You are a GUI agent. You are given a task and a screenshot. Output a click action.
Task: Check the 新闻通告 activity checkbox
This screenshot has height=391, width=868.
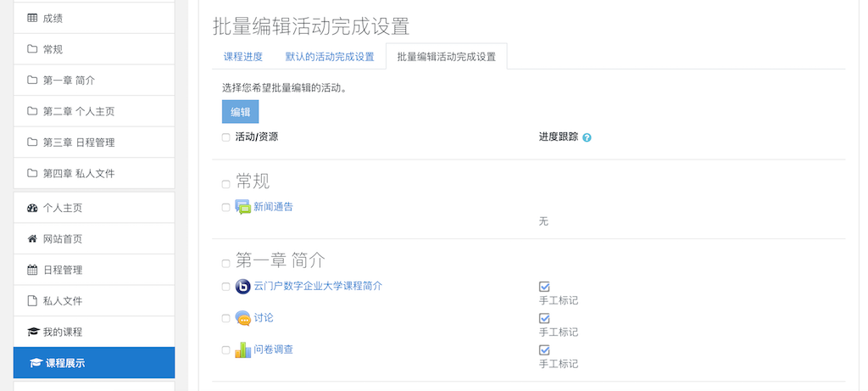coord(225,207)
